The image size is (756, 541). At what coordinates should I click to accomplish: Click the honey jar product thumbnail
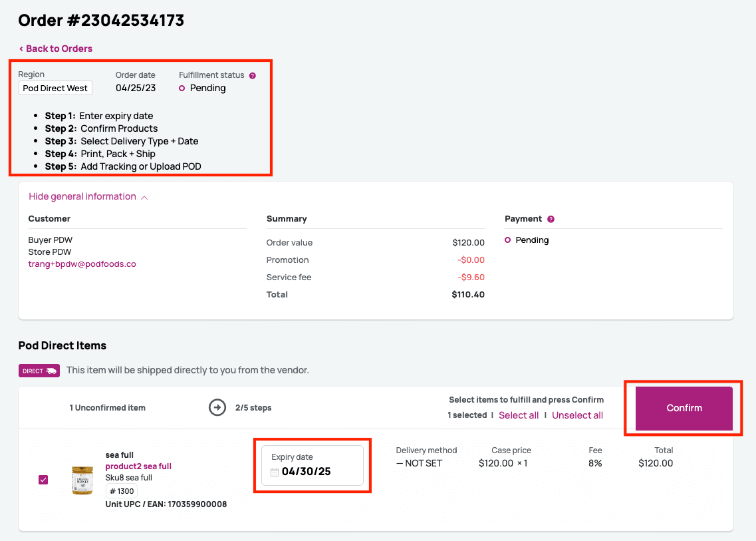[x=82, y=480]
